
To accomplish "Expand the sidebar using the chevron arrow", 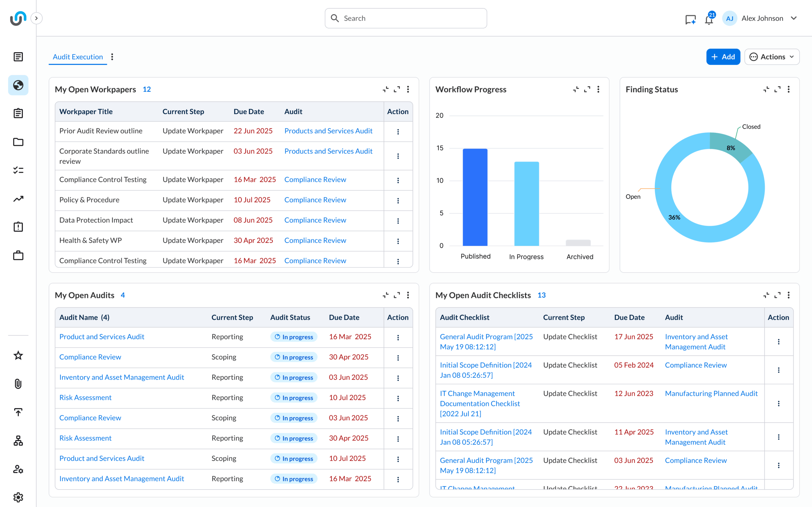I will (36, 18).
